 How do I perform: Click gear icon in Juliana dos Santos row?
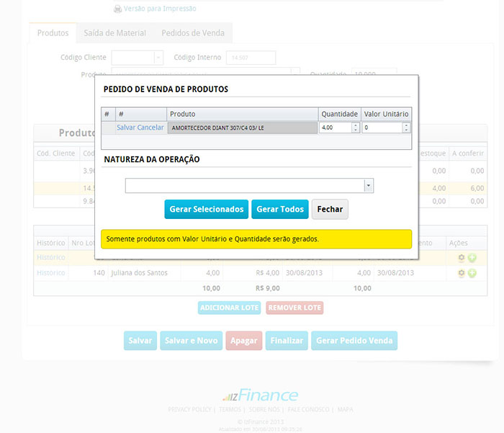(462, 273)
